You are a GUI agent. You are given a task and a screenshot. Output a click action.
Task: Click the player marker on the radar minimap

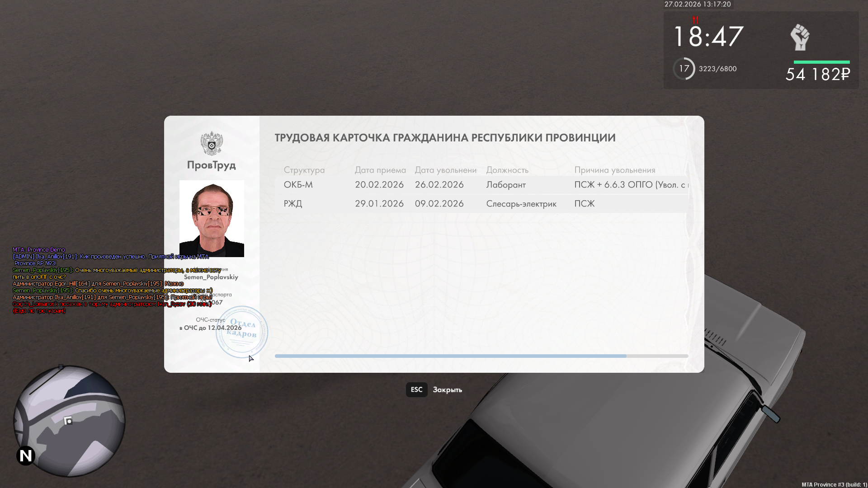point(68,421)
